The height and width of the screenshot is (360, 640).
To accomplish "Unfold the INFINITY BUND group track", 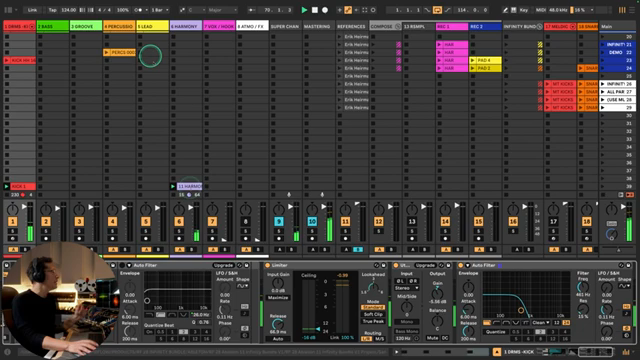I will pyautogui.click(x=540, y=27).
